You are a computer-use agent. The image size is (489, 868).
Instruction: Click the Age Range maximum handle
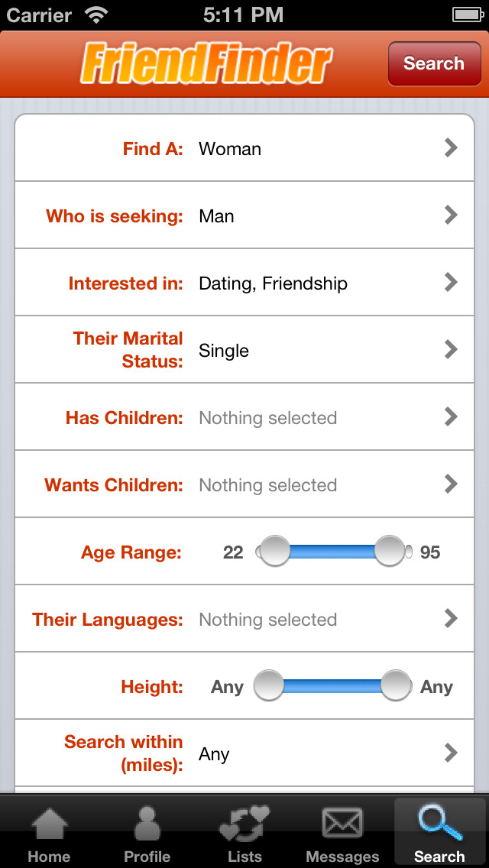click(390, 551)
